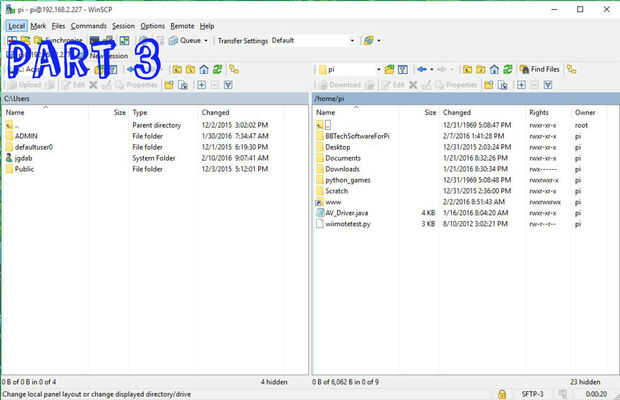Screen dimensions: 620x400
Task: Open the Preferences icon in the top toolbar
Action: coord(369,41)
